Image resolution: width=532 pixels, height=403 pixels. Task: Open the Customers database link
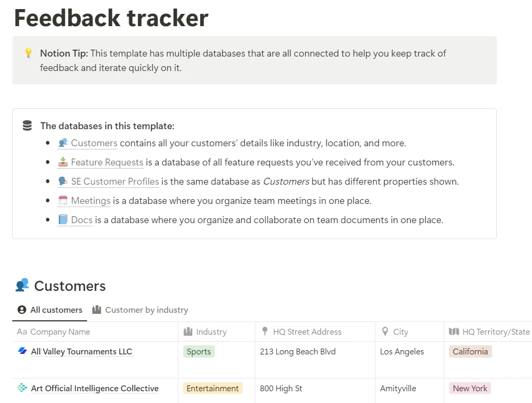tap(94, 143)
